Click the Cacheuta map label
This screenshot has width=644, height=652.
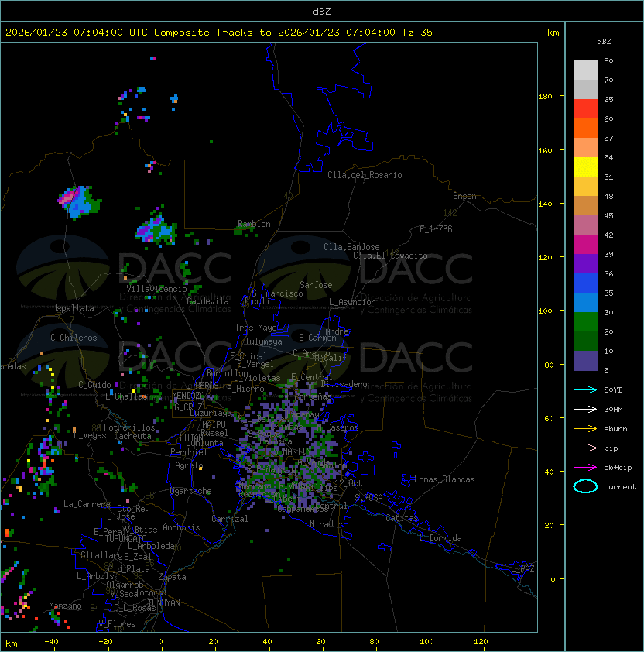pos(132,436)
